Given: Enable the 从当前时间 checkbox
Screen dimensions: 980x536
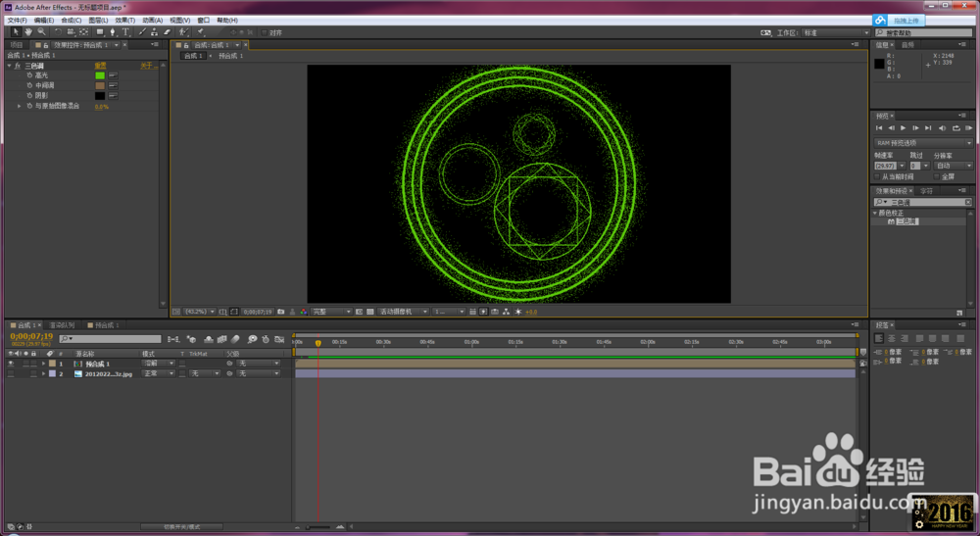Looking at the screenshot, I should [x=877, y=176].
